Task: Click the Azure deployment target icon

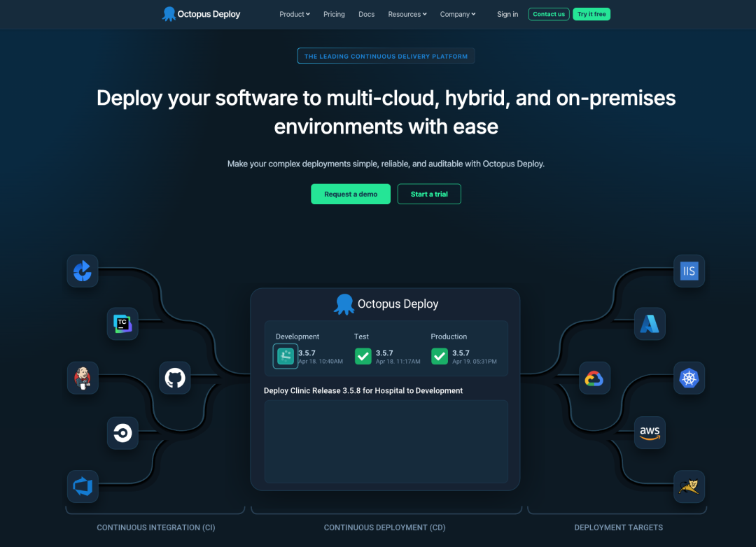Action: (650, 324)
